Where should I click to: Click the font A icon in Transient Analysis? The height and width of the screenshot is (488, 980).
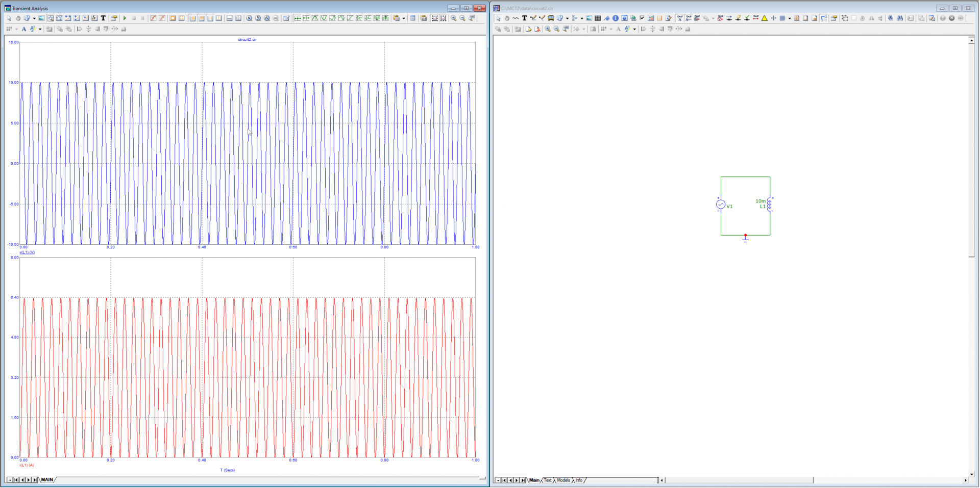click(x=24, y=29)
